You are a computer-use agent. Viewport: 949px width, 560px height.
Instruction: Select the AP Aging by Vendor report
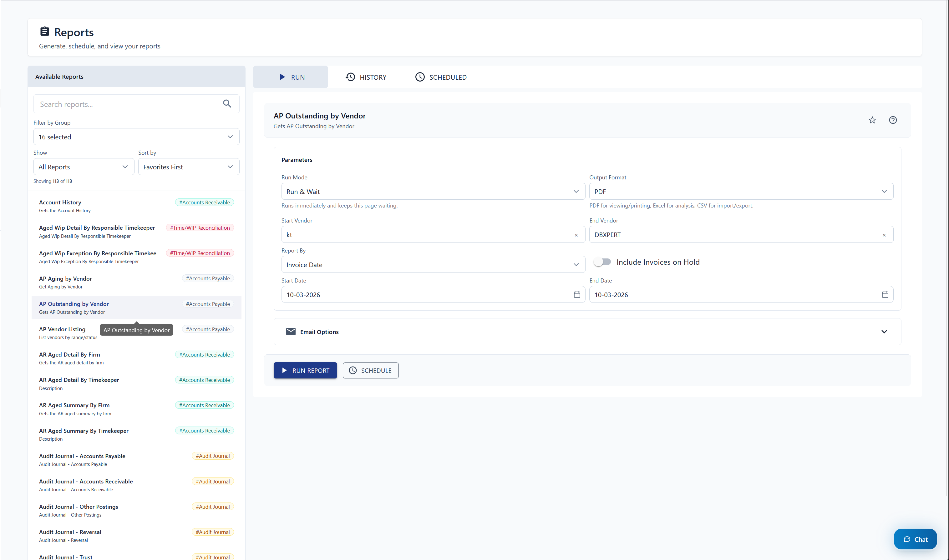point(65,278)
